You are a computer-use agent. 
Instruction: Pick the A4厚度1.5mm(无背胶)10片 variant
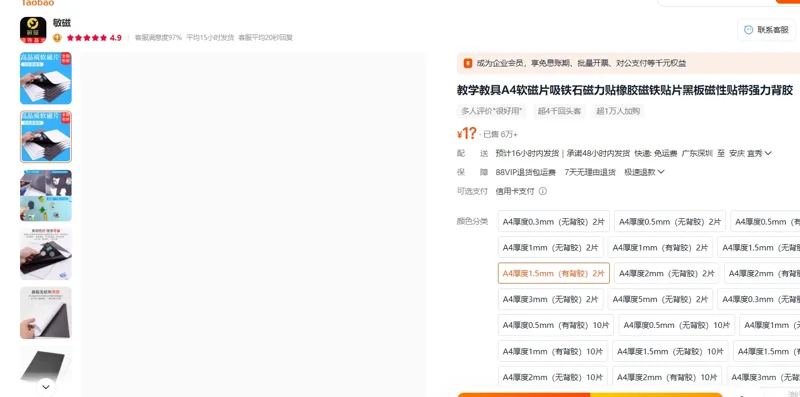[670, 351]
